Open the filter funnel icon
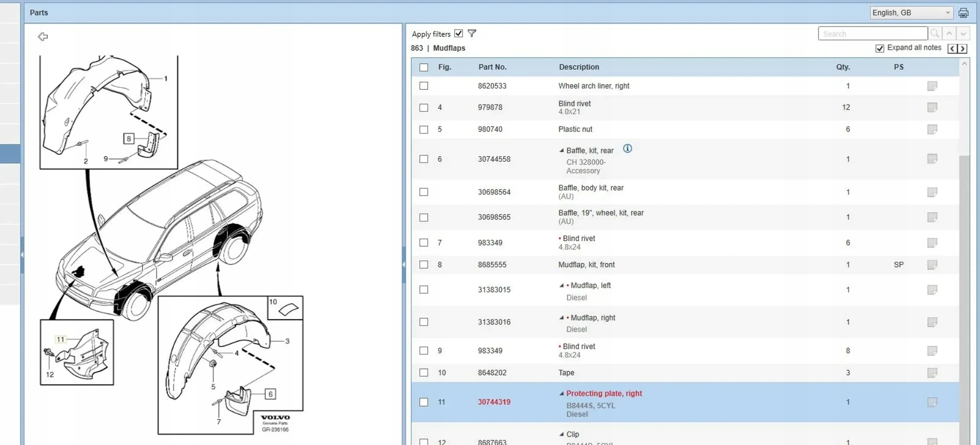980x445 pixels. 472,34
